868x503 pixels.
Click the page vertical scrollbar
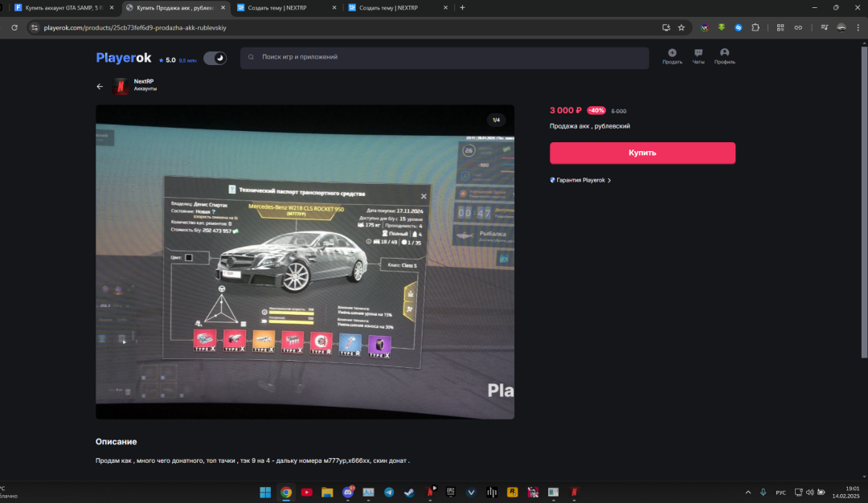click(x=863, y=202)
